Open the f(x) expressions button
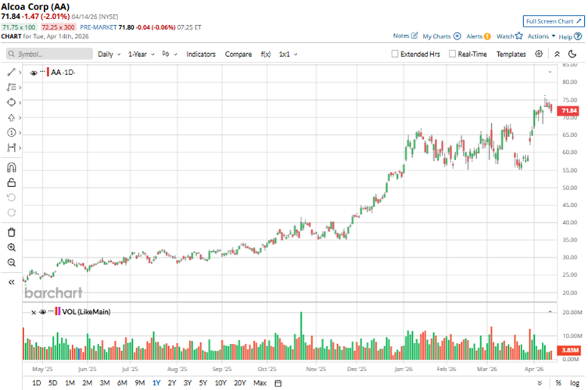 pos(266,55)
